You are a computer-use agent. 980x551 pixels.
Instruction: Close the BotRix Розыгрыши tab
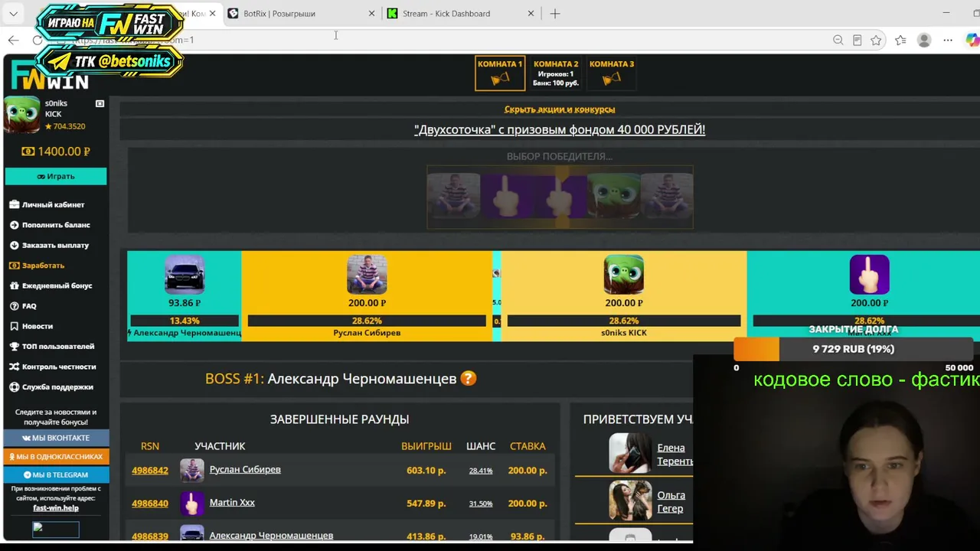pyautogui.click(x=371, y=14)
